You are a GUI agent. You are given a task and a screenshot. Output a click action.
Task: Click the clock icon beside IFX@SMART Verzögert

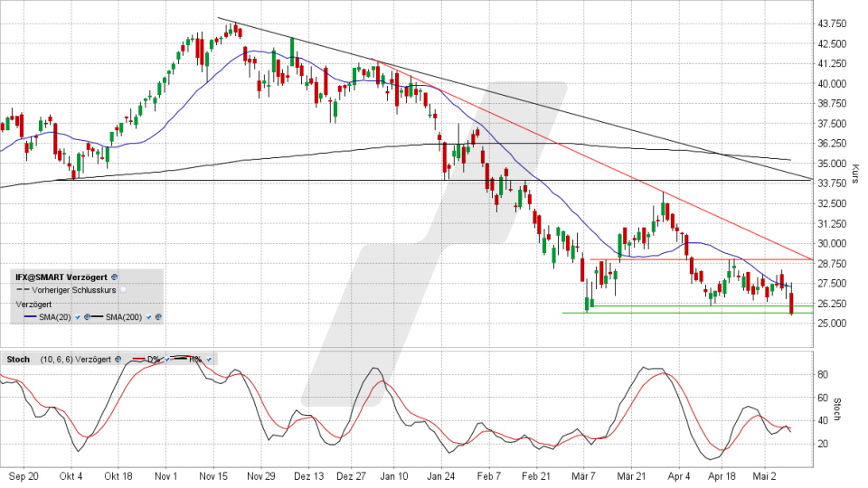114,277
